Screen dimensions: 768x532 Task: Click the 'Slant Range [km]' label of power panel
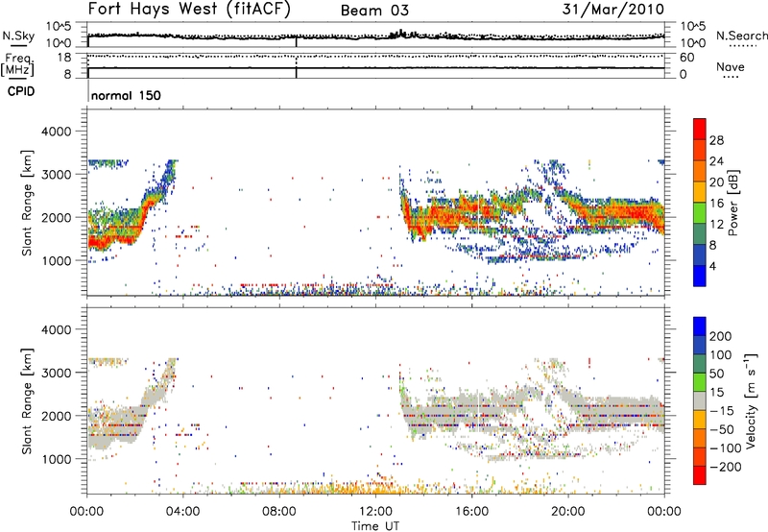[27, 203]
